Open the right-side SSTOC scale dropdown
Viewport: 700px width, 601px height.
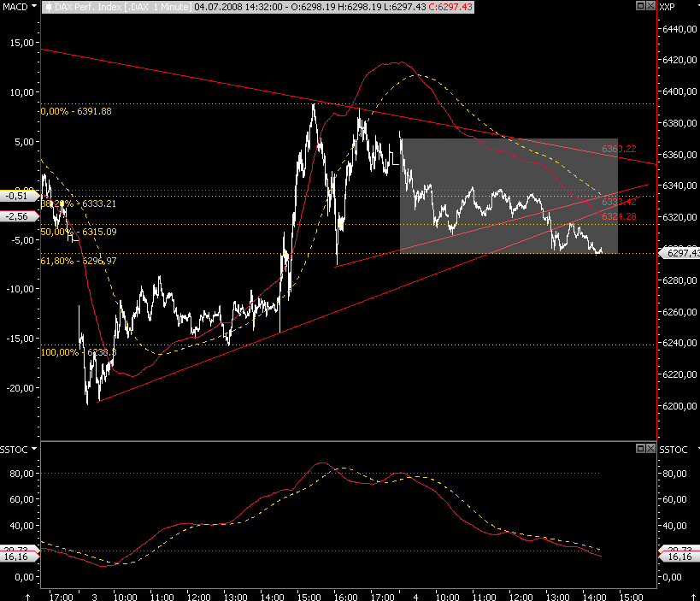pos(697,449)
